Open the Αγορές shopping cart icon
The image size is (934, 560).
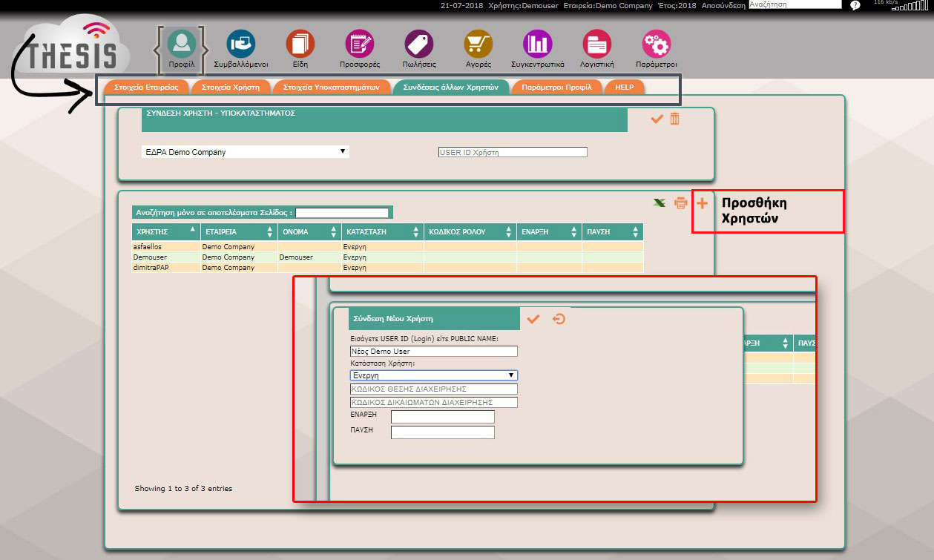478,45
